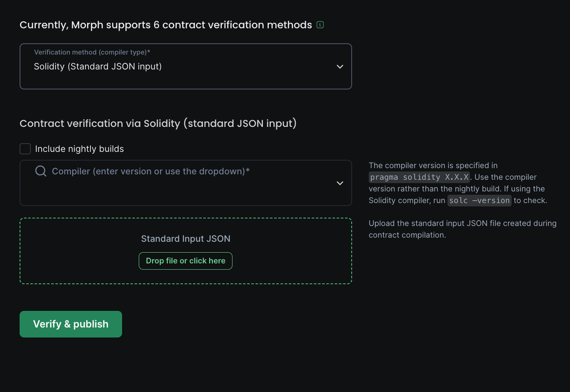Click the Verify & publish button
This screenshot has width=570, height=392.
(71, 324)
